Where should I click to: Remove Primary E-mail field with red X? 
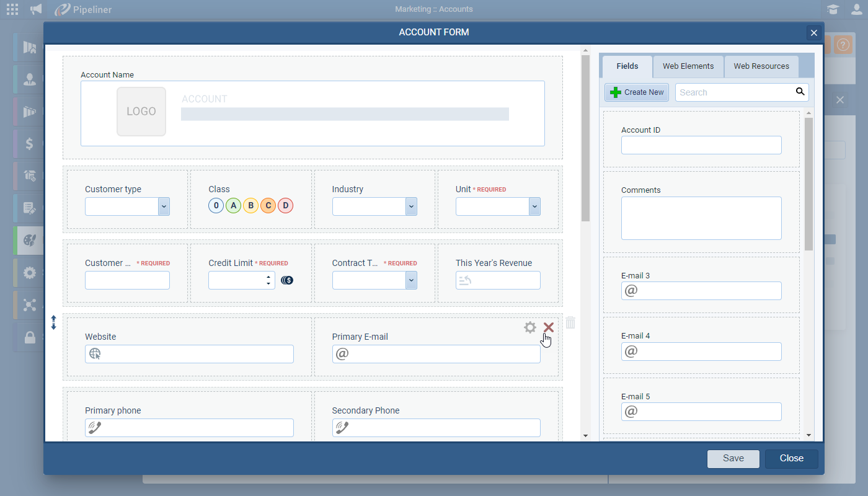tap(549, 327)
